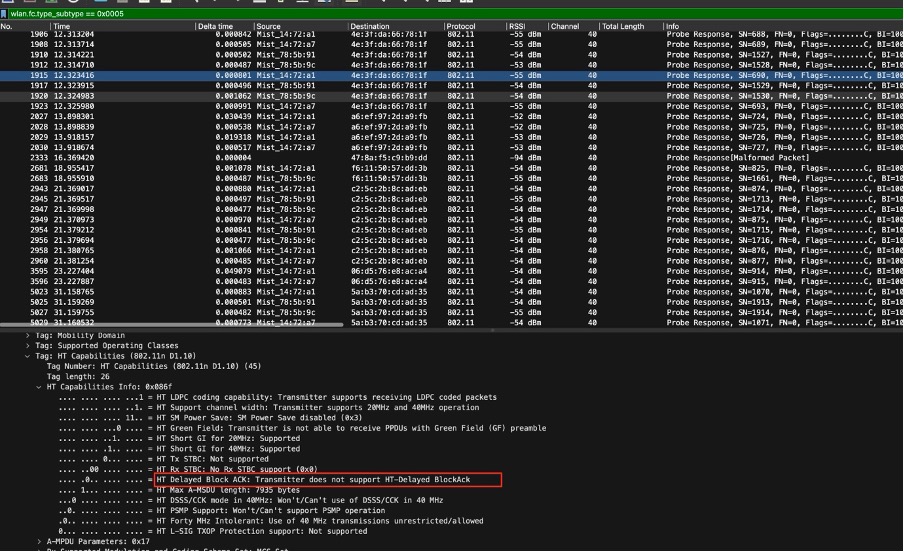Select packet 2683 at time 18.955910

pyautogui.click(x=452, y=179)
